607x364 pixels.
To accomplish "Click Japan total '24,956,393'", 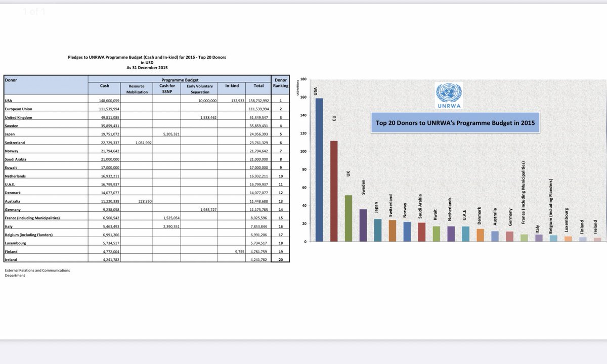I will (x=259, y=134).
